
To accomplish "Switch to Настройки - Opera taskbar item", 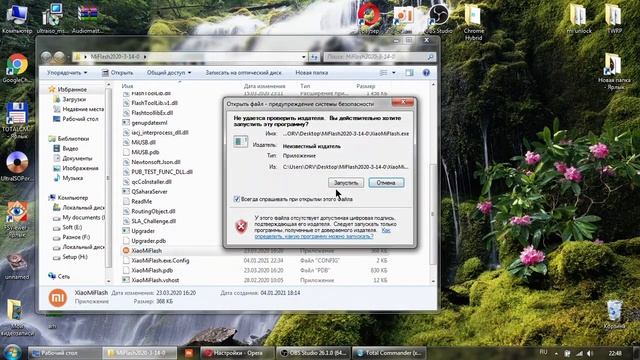I will tap(237, 353).
